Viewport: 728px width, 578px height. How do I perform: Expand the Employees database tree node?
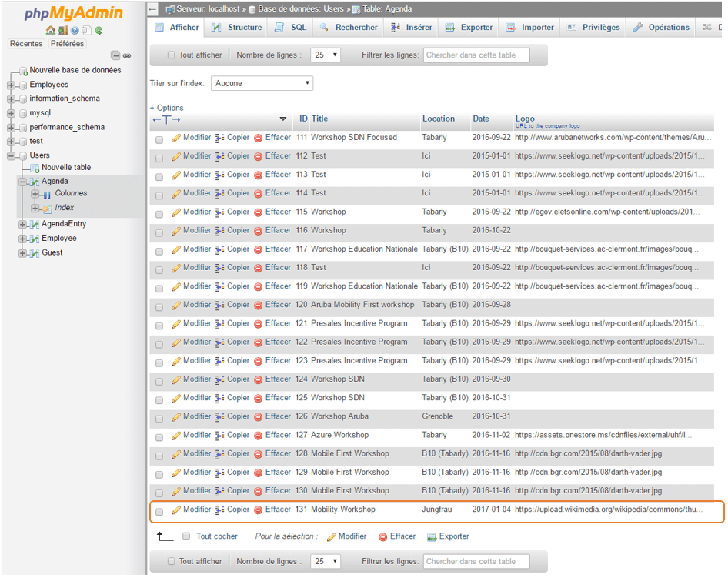click(12, 85)
